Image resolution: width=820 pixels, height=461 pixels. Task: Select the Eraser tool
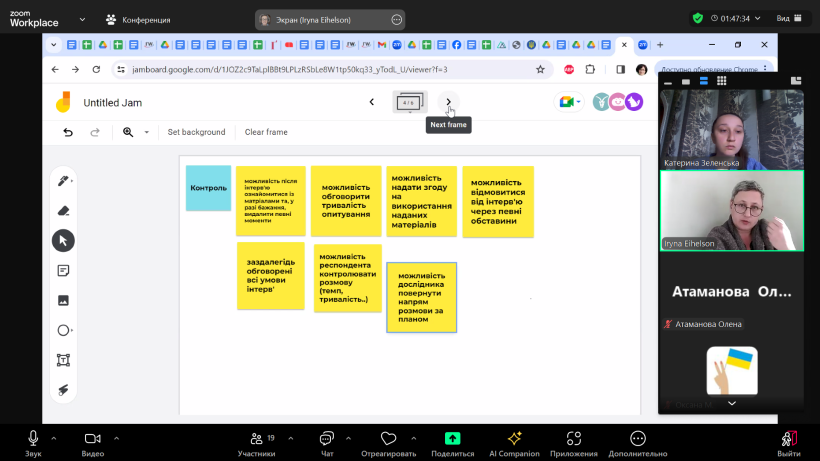(63, 211)
